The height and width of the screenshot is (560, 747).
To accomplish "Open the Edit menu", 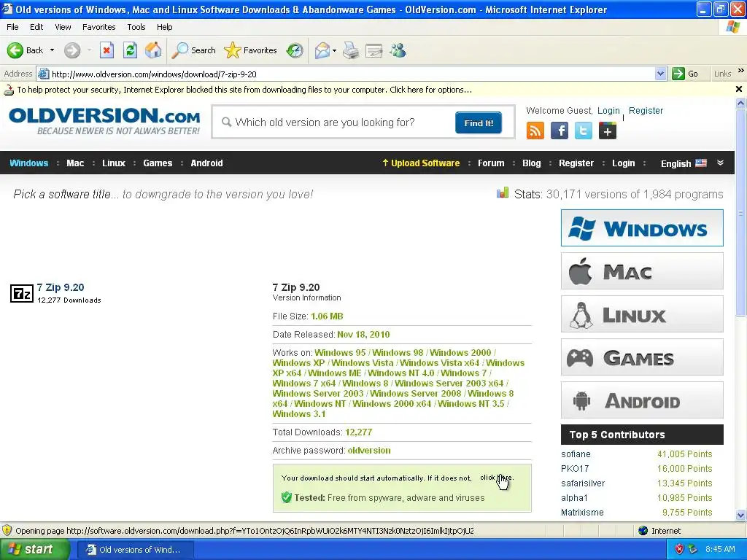I will coord(36,27).
